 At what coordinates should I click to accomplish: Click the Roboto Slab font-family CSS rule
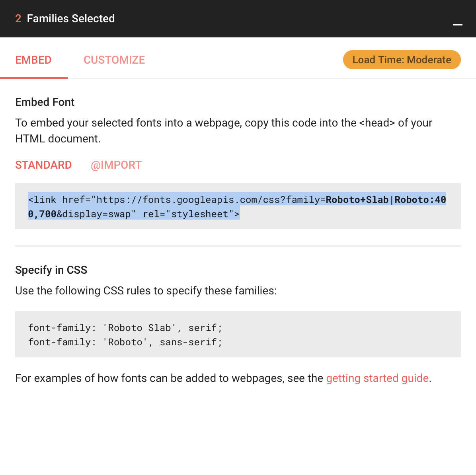(125, 327)
